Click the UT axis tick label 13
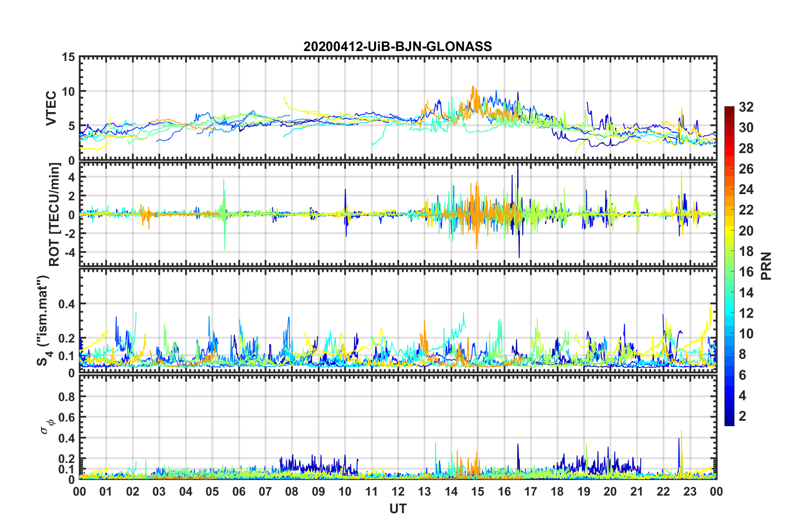Screen dimensions: 796x532 point(424,491)
